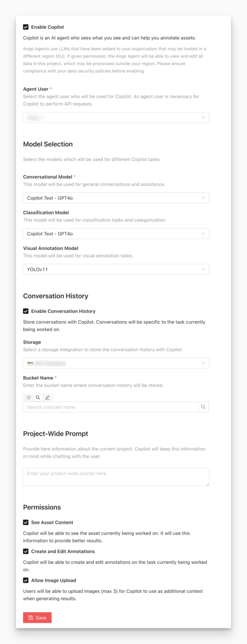Click the AWS icon in the Storage selector
This screenshot has height=644, width=247.
click(x=30, y=363)
